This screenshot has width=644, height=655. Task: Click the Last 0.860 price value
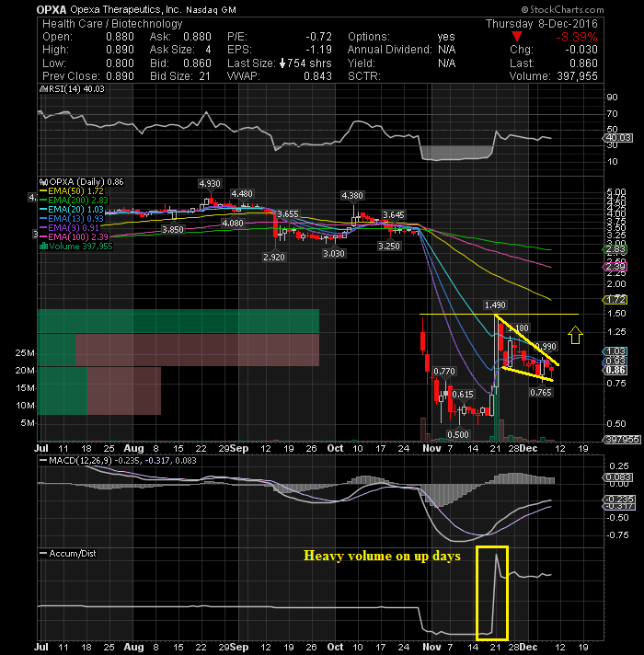pyautogui.click(x=584, y=63)
